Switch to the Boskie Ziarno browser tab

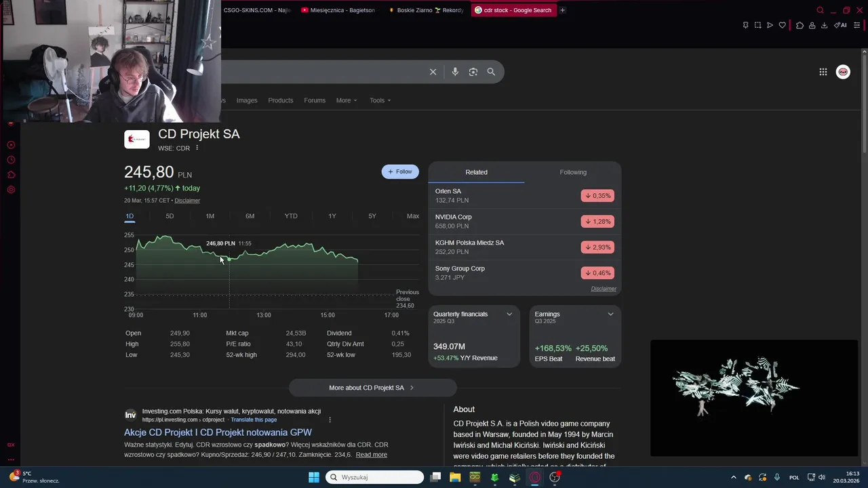pos(427,10)
